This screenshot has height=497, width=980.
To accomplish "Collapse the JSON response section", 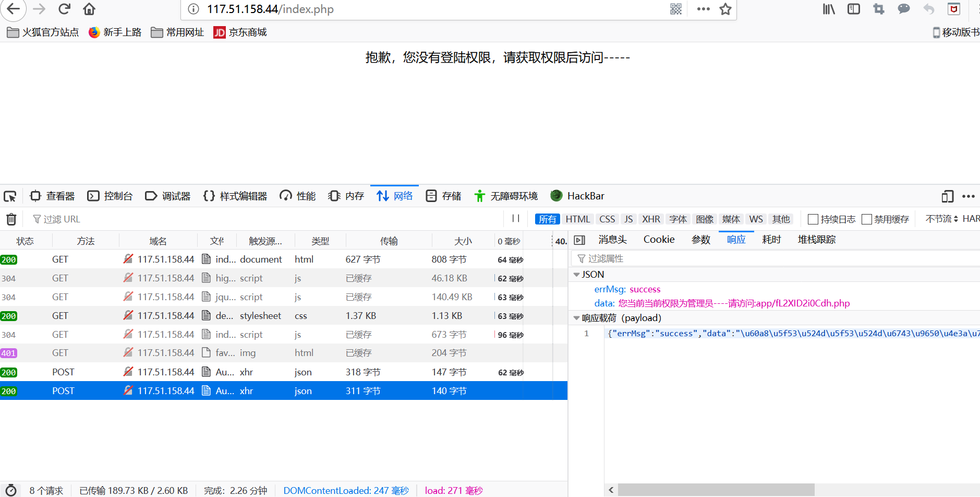I will coord(576,274).
